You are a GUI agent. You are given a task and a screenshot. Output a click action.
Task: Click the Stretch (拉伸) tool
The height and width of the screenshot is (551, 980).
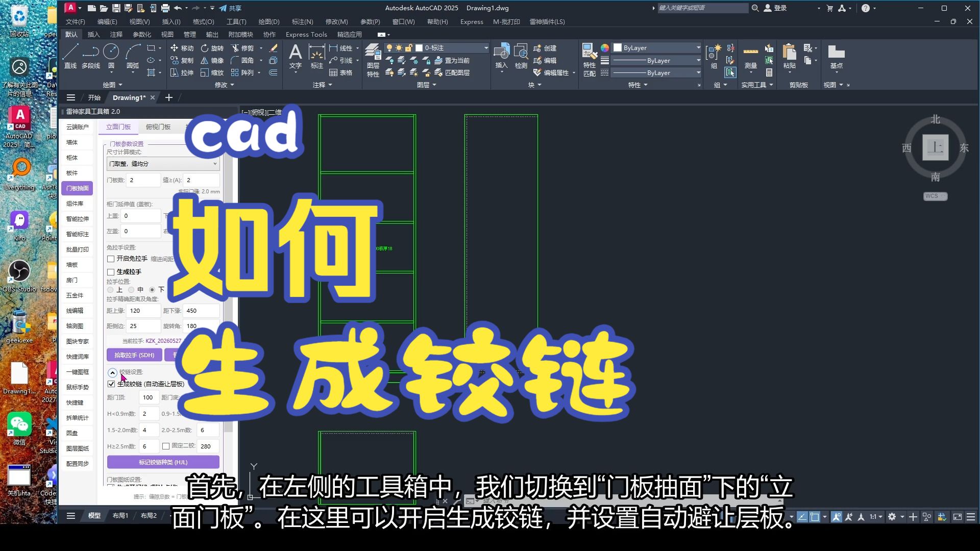[x=182, y=72]
